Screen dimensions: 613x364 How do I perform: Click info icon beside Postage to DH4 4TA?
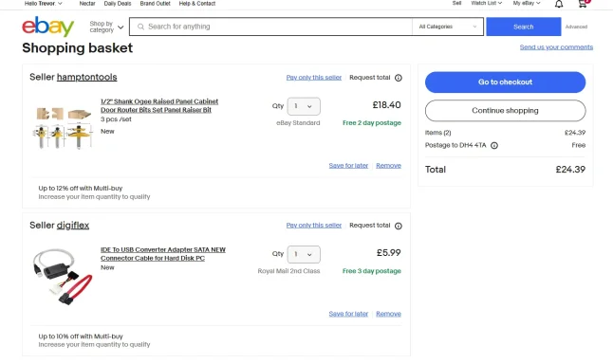[x=494, y=145]
